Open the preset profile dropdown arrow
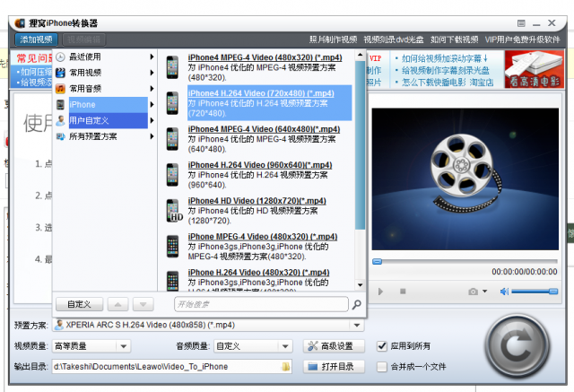This screenshot has width=574, height=392. click(x=357, y=325)
